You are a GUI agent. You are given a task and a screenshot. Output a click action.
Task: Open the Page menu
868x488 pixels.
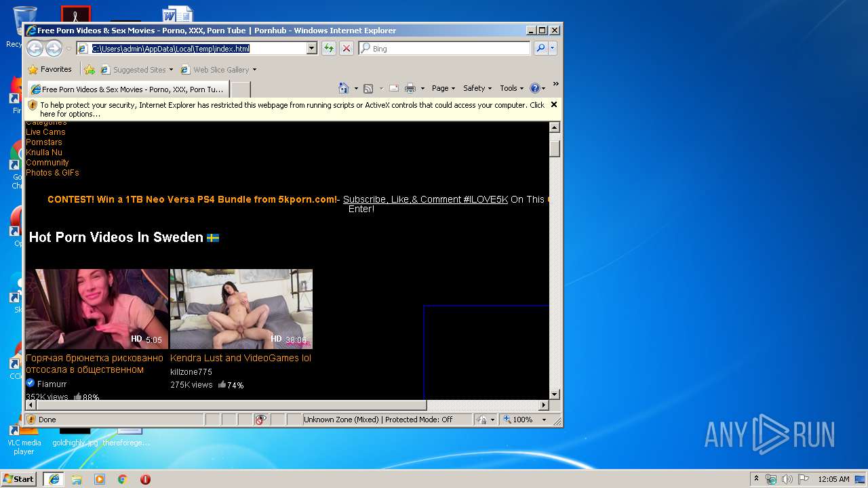pos(443,88)
